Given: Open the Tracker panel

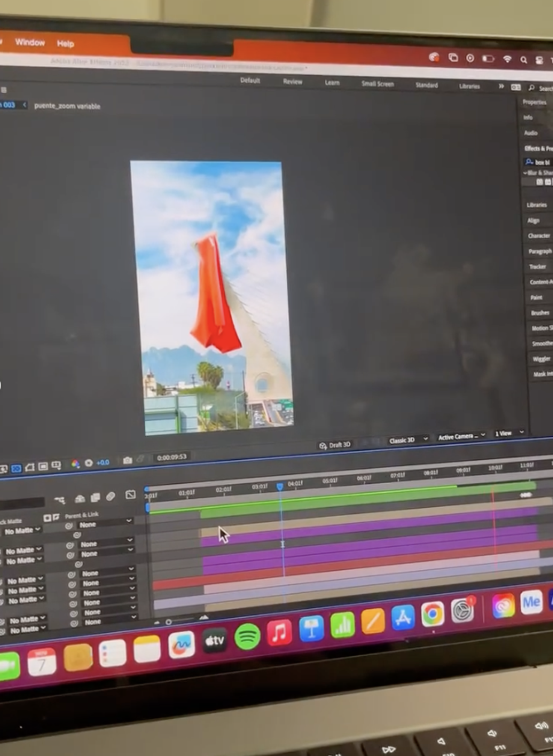Looking at the screenshot, I should 538,267.
